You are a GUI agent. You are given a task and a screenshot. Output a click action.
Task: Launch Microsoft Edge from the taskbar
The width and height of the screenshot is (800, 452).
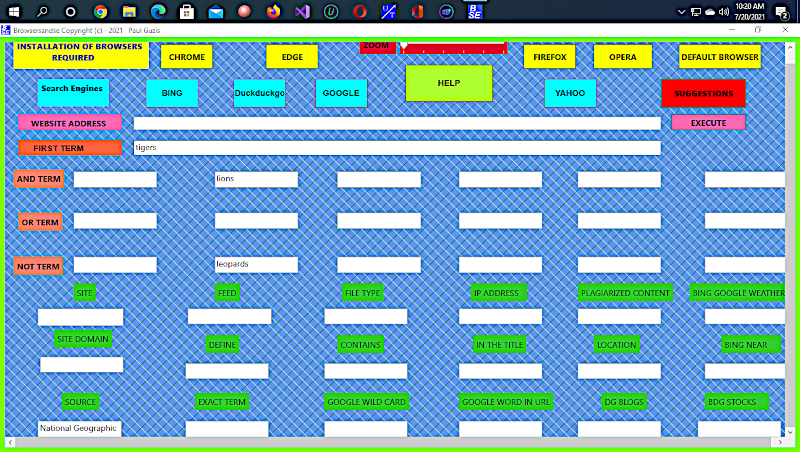(158, 11)
